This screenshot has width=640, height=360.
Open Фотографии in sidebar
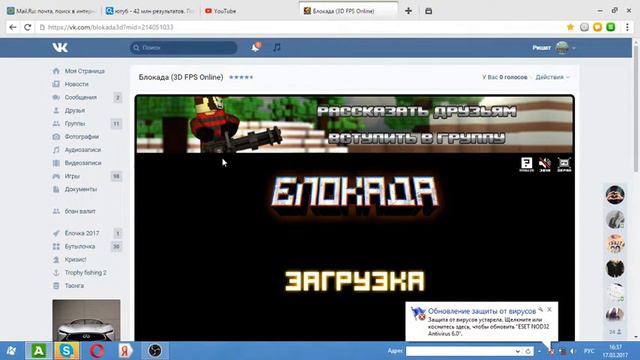click(x=82, y=137)
